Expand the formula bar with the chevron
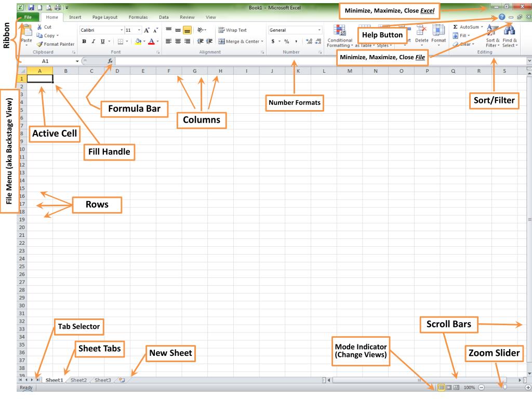532x399 pixels. click(x=529, y=61)
